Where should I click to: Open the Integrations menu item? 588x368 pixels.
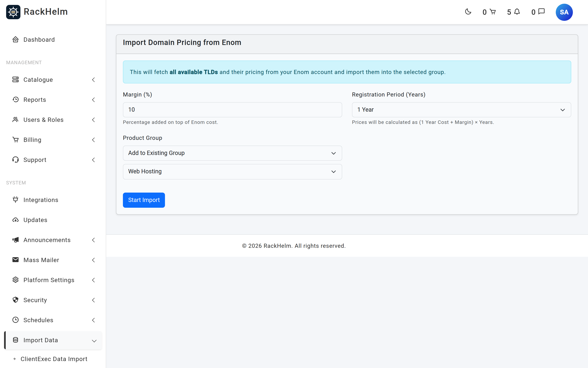pyautogui.click(x=53, y=200)
